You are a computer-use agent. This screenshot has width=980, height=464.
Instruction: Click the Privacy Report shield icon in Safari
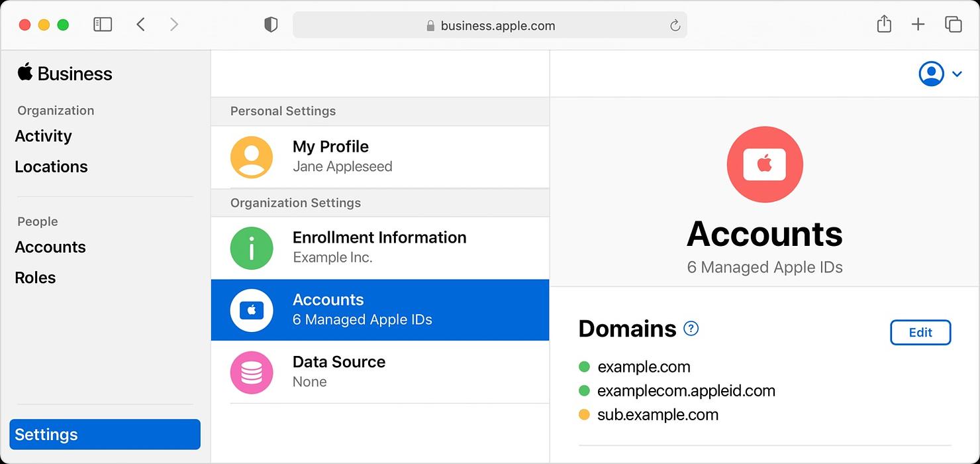(271, 24)
